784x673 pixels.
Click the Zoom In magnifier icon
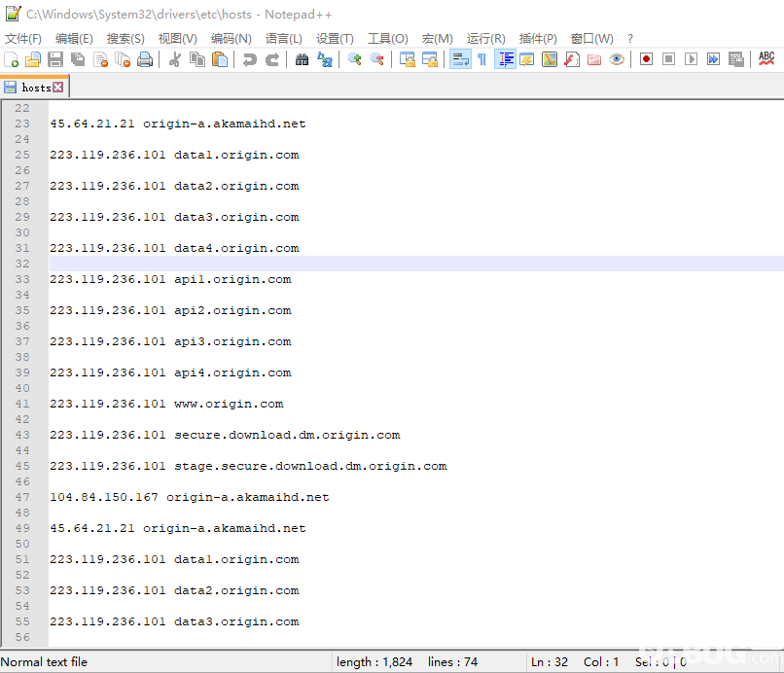(354, 59)
